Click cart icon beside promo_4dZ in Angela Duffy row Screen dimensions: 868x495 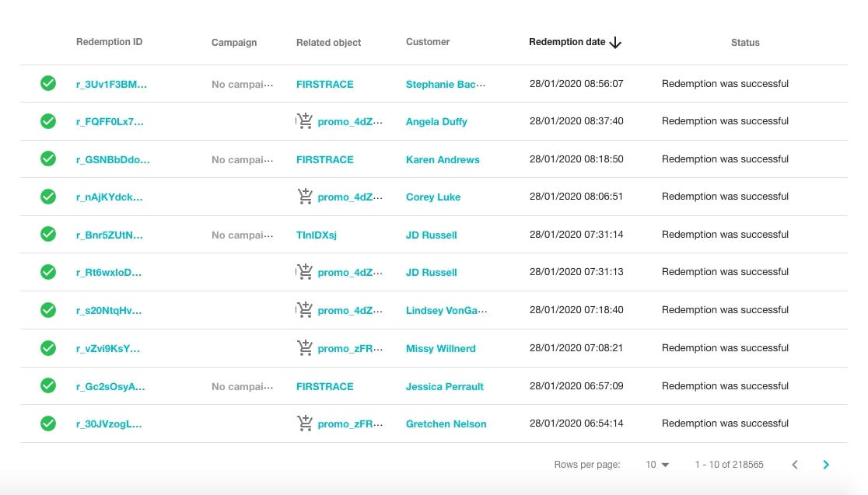coord(304,120)
